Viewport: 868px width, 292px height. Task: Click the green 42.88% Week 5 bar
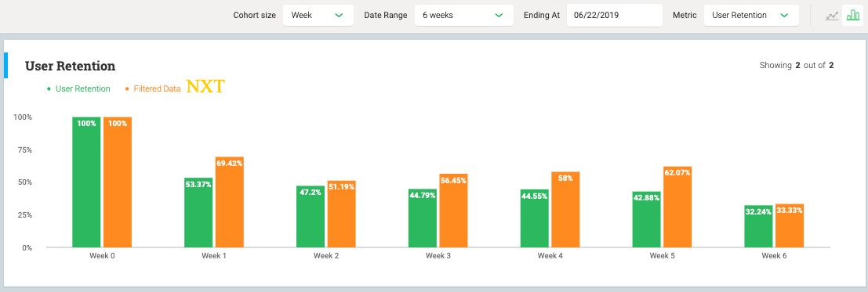pyautogui.click(x=647, y=219)
